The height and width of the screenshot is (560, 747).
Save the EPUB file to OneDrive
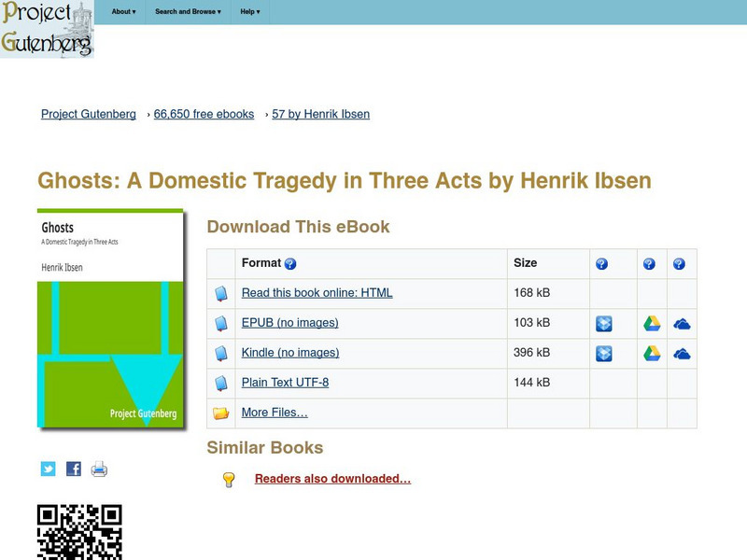click(683, 323)
